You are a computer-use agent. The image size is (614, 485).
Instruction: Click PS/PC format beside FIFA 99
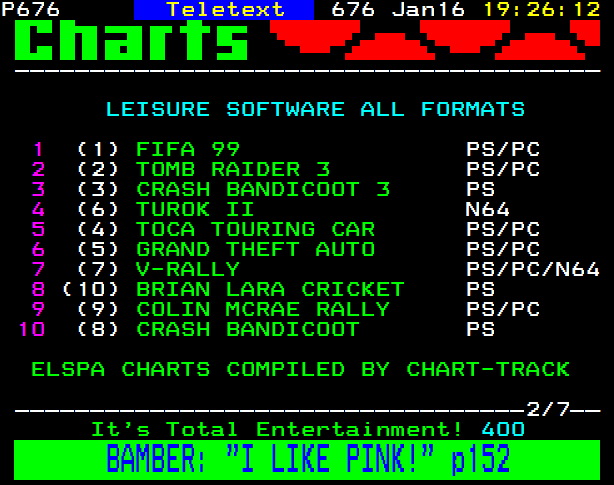point(503,150)
